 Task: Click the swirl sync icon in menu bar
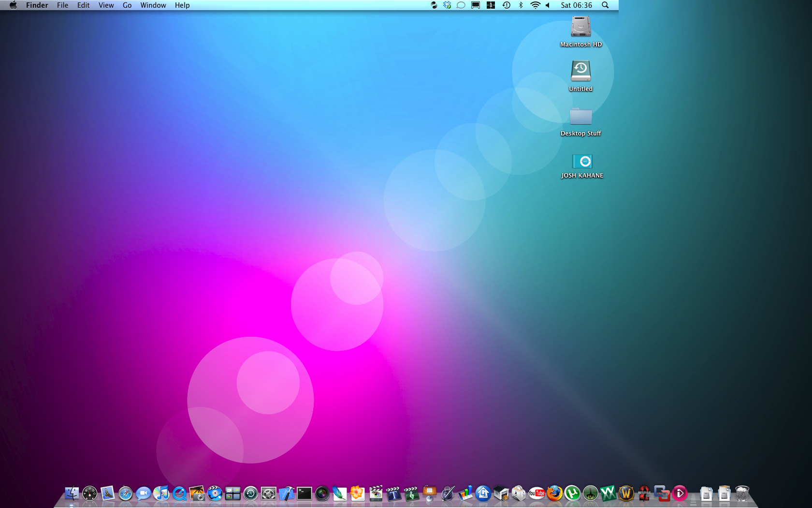click(434, 5)
